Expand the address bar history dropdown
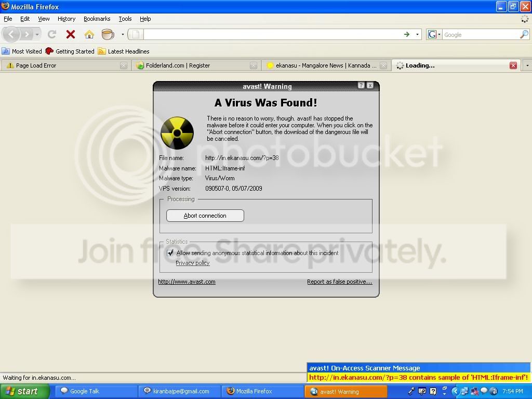This screenshot has width=532, height=399. pyautogui.click(x=417, y=34)
